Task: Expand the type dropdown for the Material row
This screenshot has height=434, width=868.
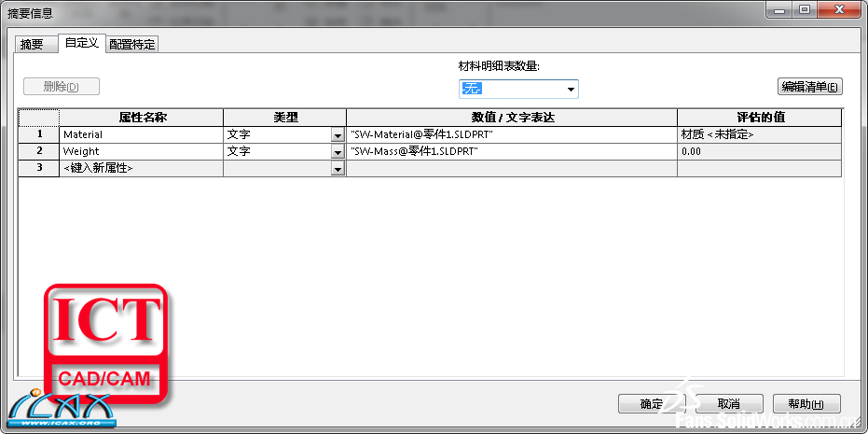Action: (x=338, y=135)
